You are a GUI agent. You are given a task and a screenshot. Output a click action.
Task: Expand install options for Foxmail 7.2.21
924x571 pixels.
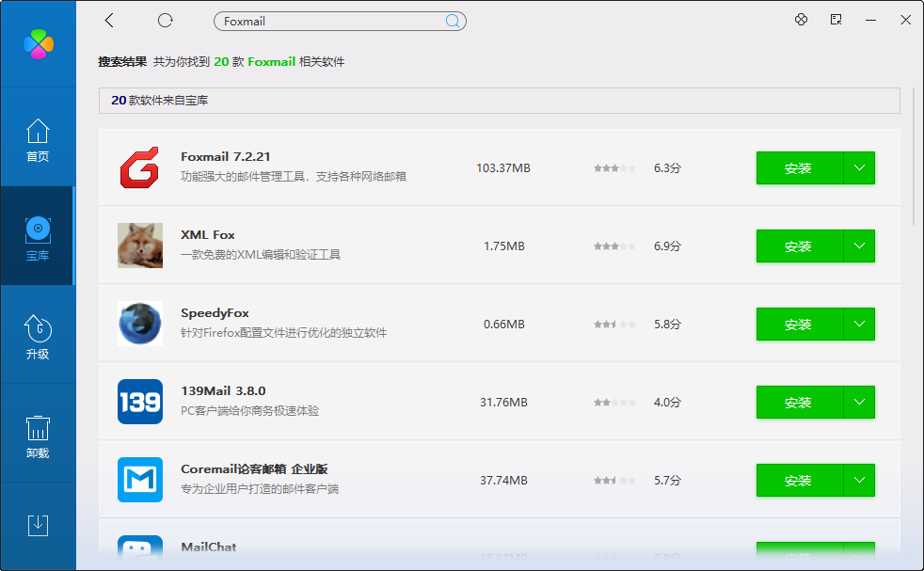(x=859, y=168)
